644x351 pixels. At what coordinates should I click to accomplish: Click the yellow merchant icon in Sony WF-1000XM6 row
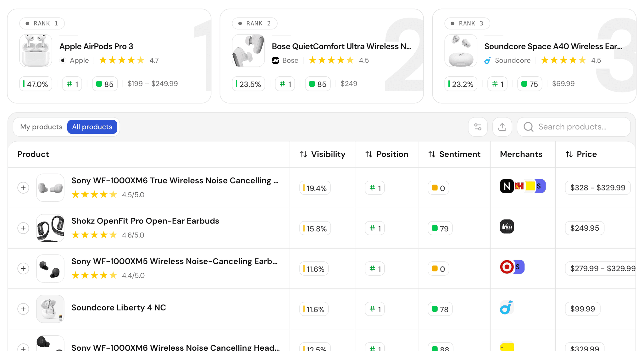[530, 186]
